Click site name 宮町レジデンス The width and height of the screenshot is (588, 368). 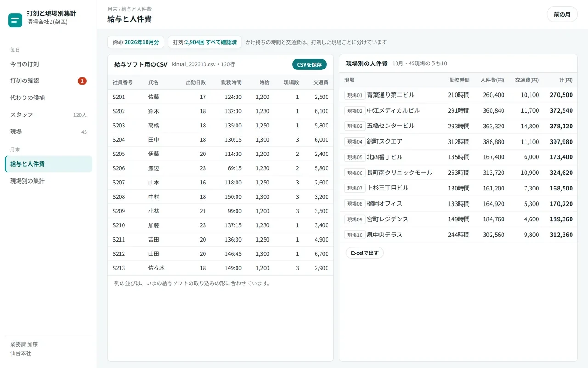(388, 219)
